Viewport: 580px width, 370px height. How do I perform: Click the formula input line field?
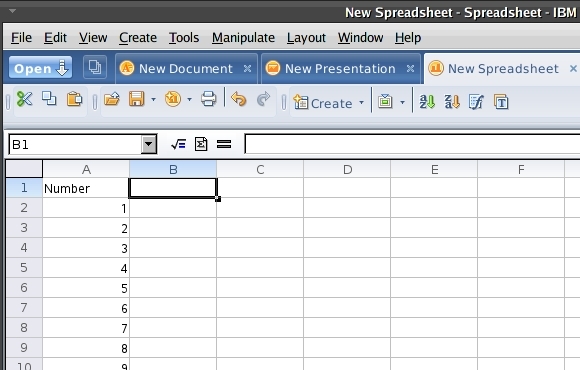412,144
